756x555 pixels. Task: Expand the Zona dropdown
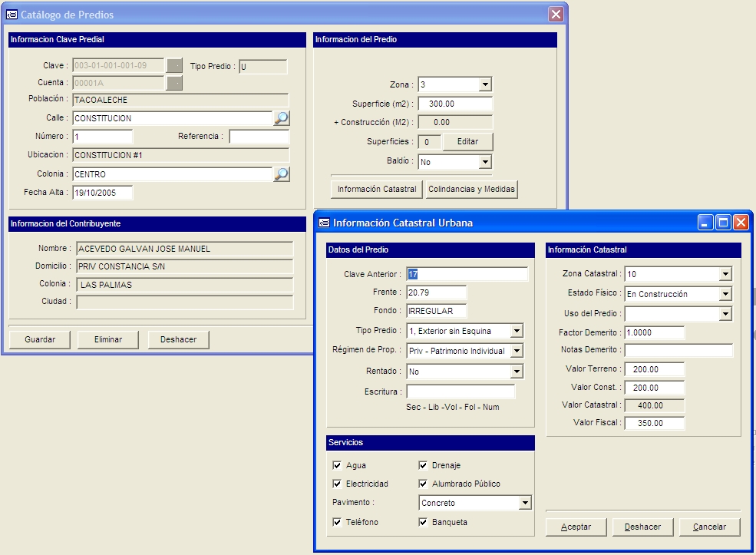(x=484, y=84)
